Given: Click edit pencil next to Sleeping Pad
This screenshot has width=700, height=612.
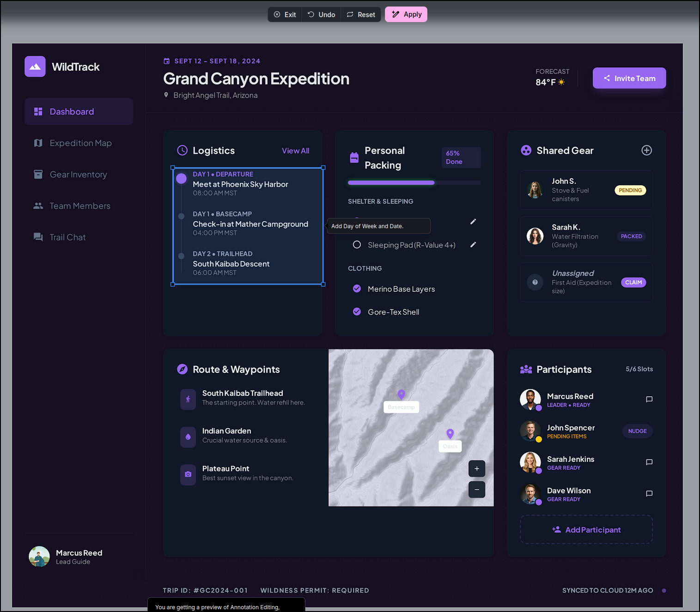Looking at the screenshot, I should coord(473,245).
